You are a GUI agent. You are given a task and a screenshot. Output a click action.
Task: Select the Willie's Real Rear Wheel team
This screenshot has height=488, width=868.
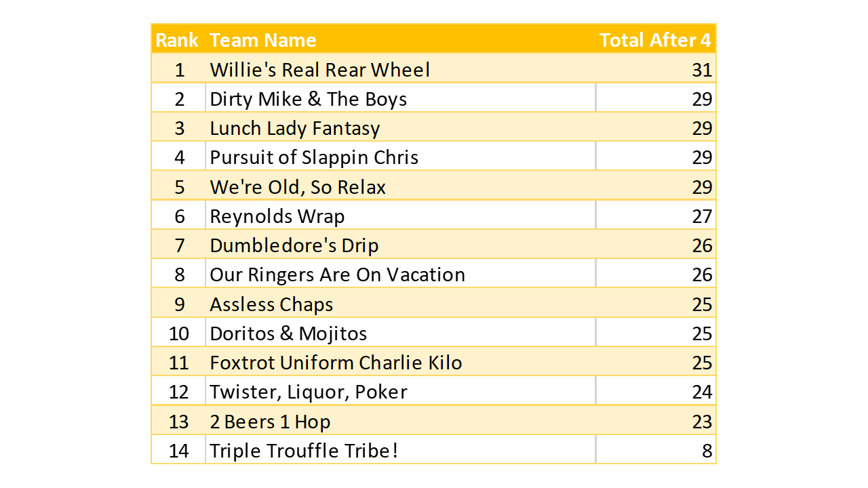[x=320, y=70]
